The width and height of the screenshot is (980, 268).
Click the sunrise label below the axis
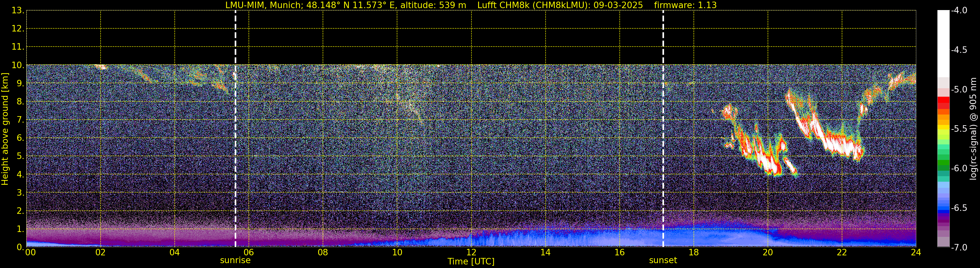(x=235, y=260)
